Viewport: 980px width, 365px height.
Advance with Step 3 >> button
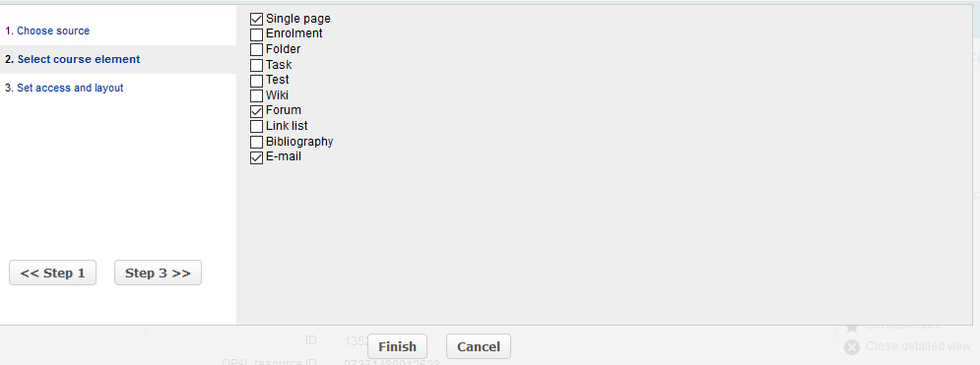point(159,273)
